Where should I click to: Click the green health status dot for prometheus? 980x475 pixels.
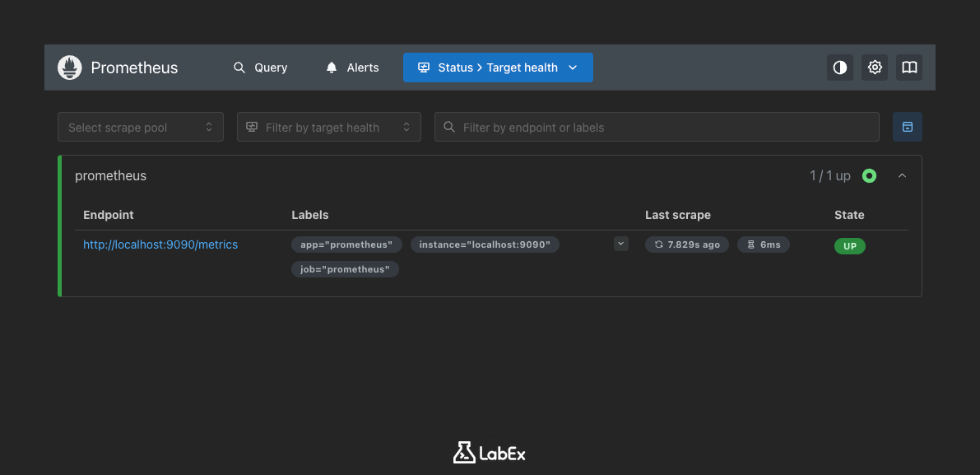(869, 175)
